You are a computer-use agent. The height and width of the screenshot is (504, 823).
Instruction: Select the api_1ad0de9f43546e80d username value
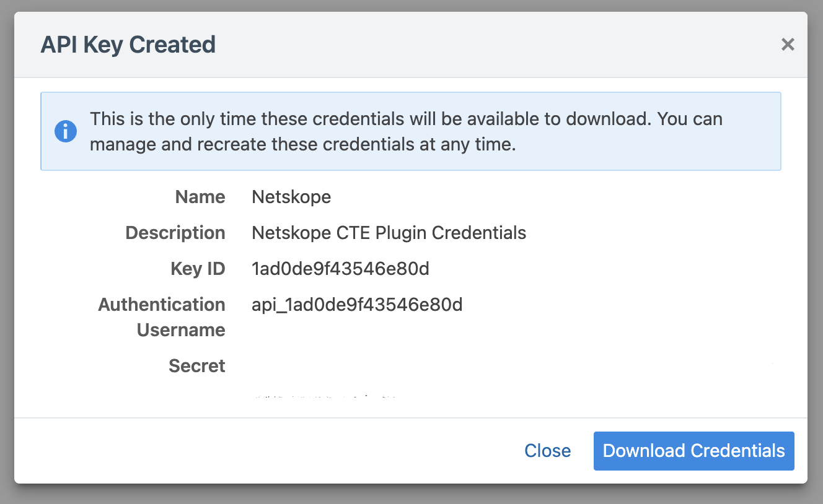[x=357, y=305]
